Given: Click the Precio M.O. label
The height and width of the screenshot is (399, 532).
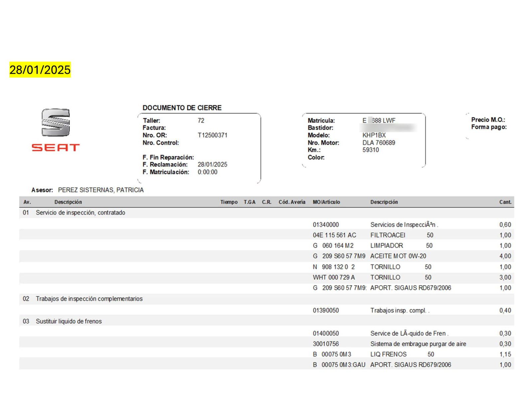Looking at the screenshot, I should 488,120.
